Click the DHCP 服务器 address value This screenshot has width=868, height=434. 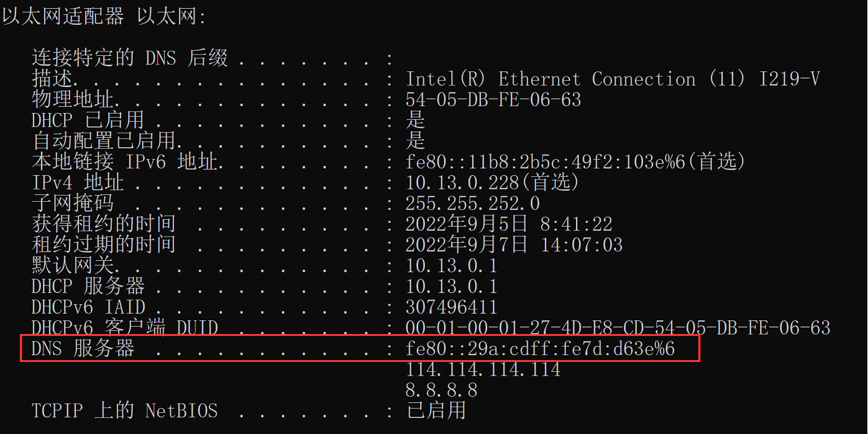pos(451,286)
